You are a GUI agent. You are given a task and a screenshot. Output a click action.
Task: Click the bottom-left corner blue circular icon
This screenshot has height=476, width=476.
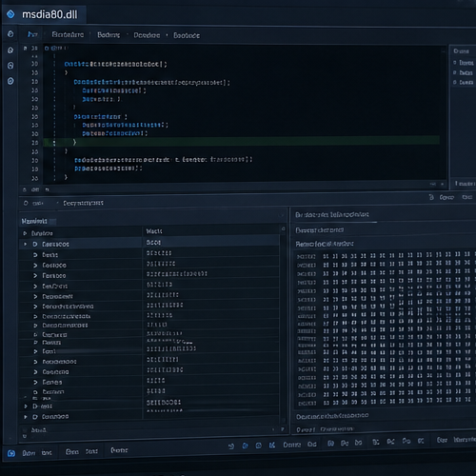11,453
